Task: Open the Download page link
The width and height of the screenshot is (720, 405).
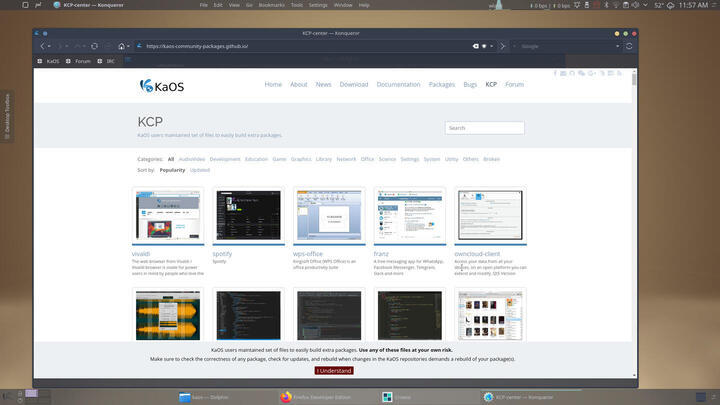Action: click(354, 84)
